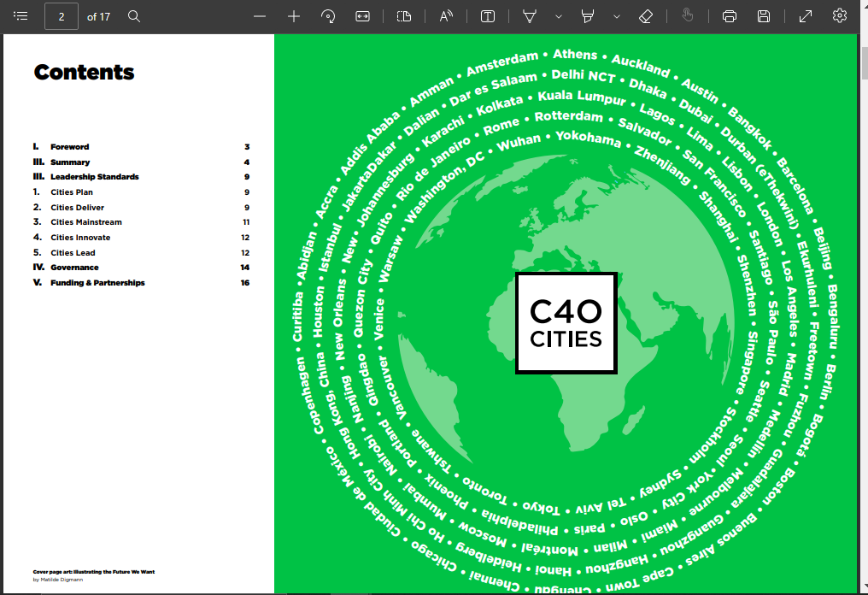Expand the Highlight options dropdown
This screenshot has width=868, height=595.
[x=617, y=16]
